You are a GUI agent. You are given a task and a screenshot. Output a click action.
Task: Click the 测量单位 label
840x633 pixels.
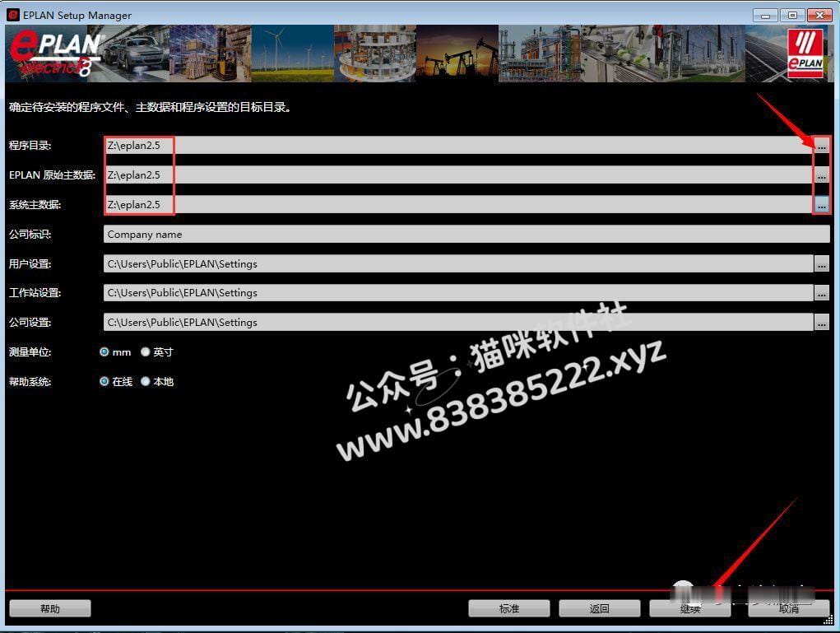tap(30, 352)
